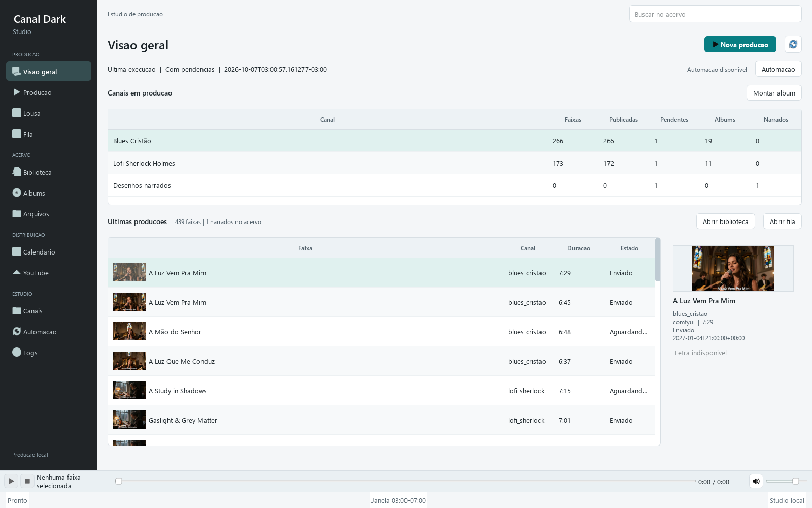Image resolution: width=812 pixels, height=508 pixels.
Task: Click the stop button in the player bar
Action: 27,481
